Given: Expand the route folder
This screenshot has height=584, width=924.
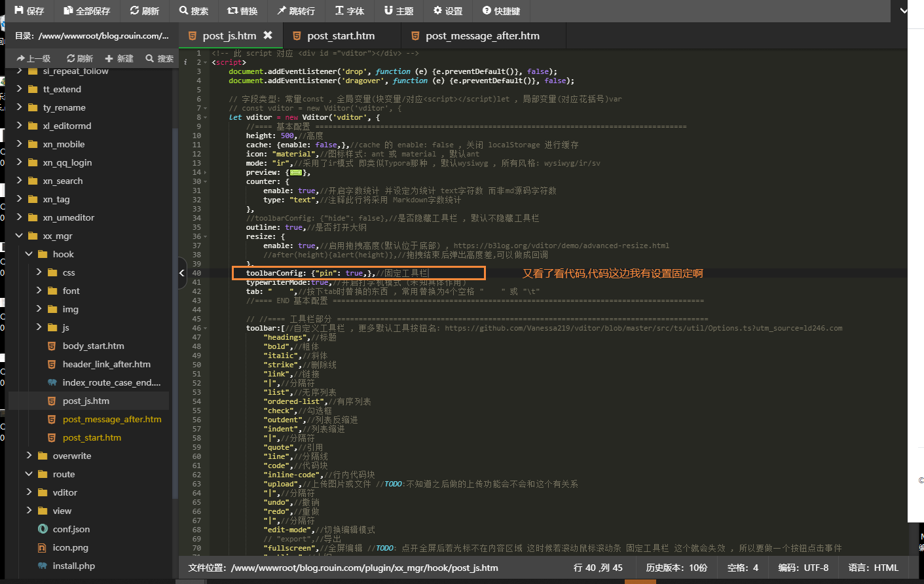Looking at the screenshot, I should coord(28,473).
